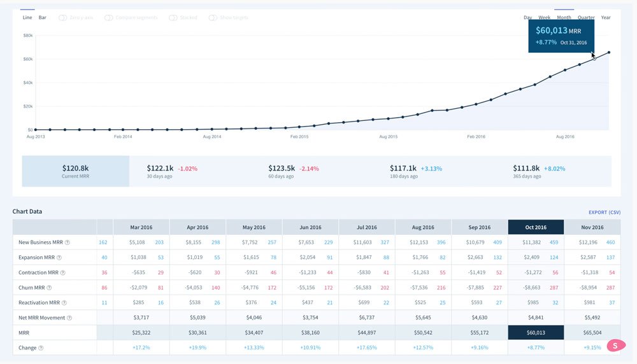637x364 pixels.
Task: Click the Contraction MRR help icon
Action: point(62,273)
